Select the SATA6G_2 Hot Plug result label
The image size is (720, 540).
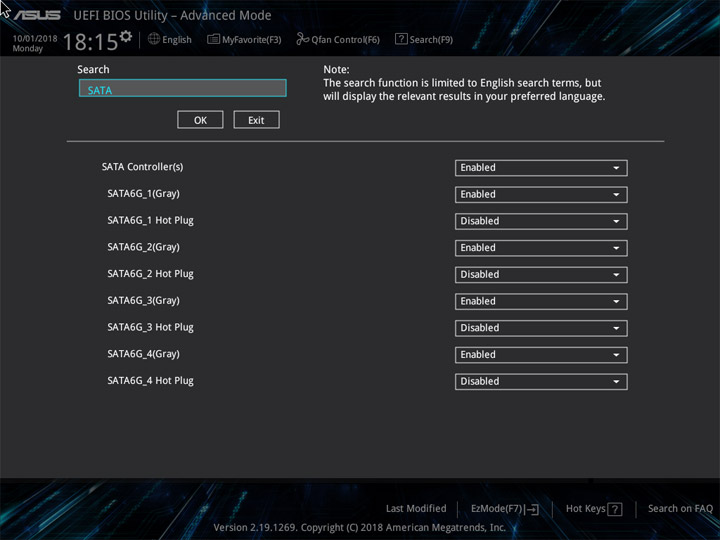[150, 274]
